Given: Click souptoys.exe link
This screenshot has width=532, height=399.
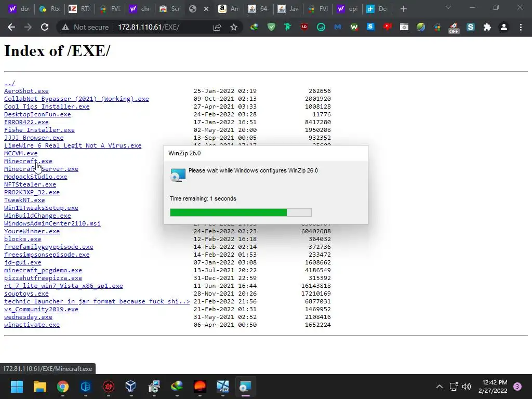Looking at the screenshot, I should [x=26, y=294].
